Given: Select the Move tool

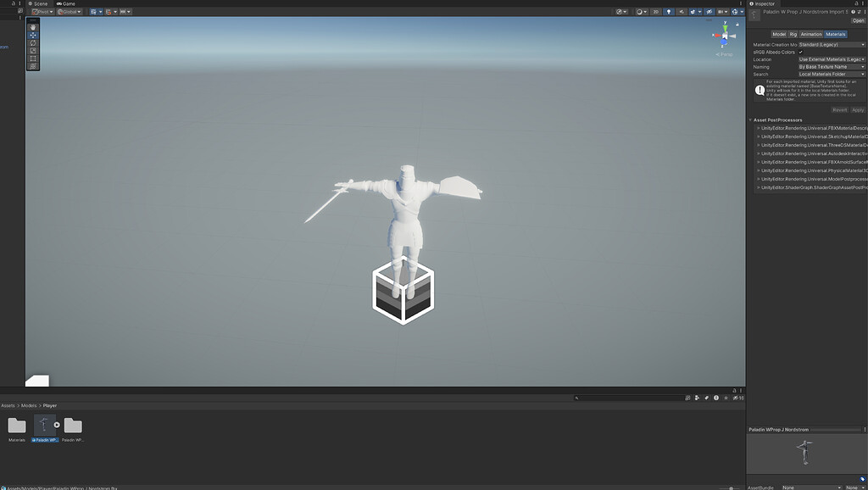Looking at the screenshot, I should [33, 36].
